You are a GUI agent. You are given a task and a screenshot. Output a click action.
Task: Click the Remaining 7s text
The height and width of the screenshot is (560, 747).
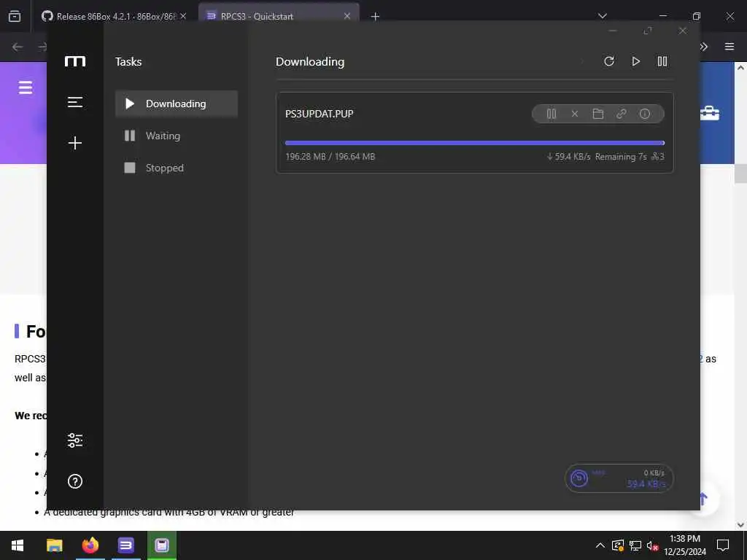pyautogui.click(x=621, y=157)
